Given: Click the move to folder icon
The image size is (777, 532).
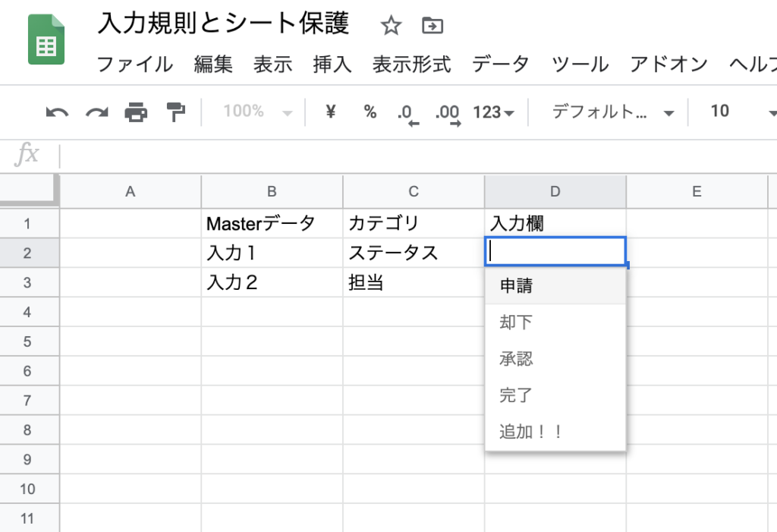Looking at the screenshot, I should pyautogui.click(x=432, y=25).
